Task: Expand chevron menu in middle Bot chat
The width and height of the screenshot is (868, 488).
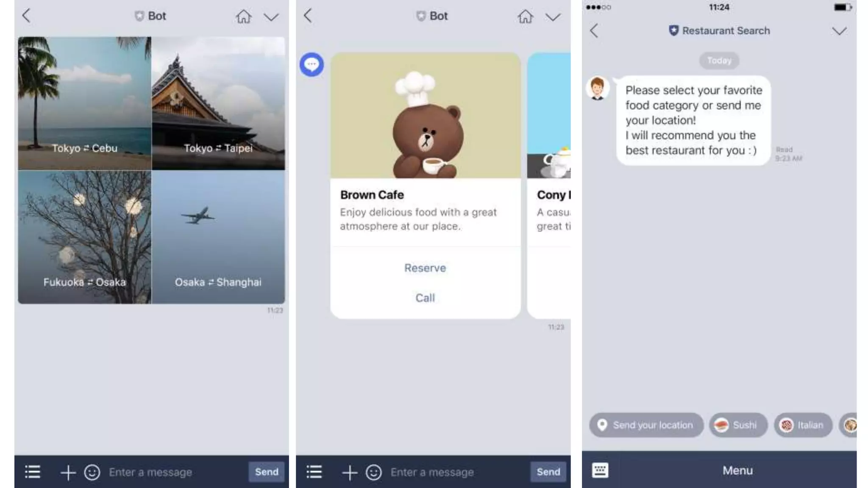Action: 553,17
